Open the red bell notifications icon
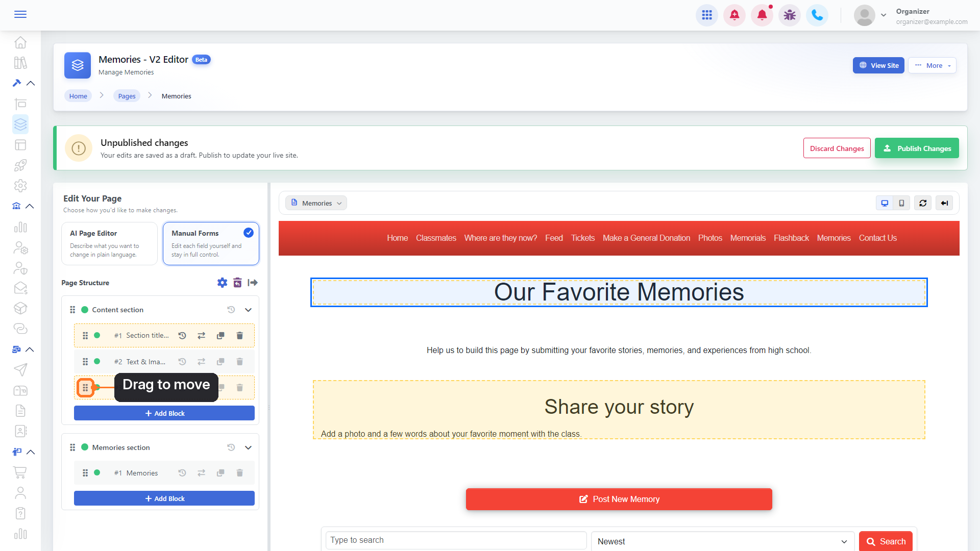The height and width of the screenshot is (551, 980). [762, 15]
